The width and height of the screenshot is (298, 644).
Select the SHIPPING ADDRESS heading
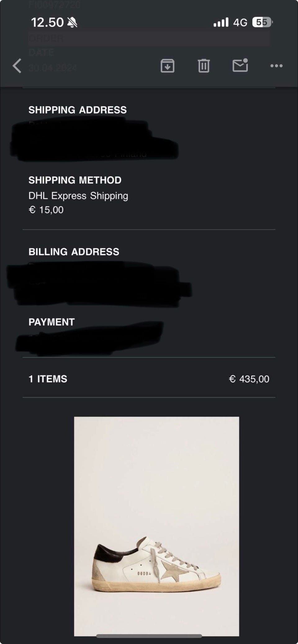pos(78,110)
